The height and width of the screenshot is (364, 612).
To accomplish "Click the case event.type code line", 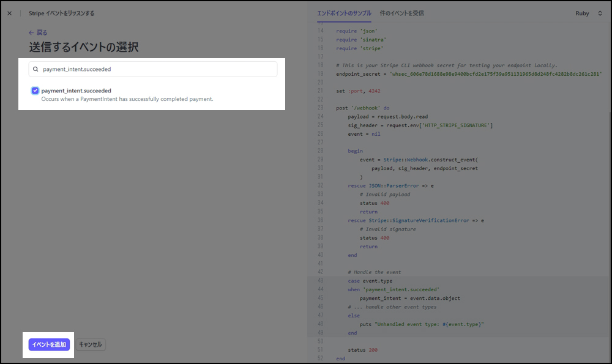I will [x=370, y=281].
